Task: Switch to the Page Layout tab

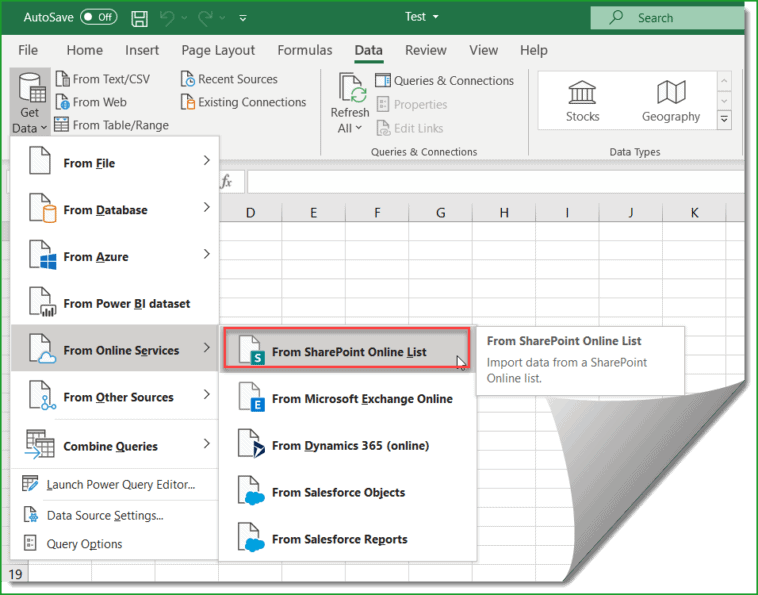Action: [x=218, y=50]
